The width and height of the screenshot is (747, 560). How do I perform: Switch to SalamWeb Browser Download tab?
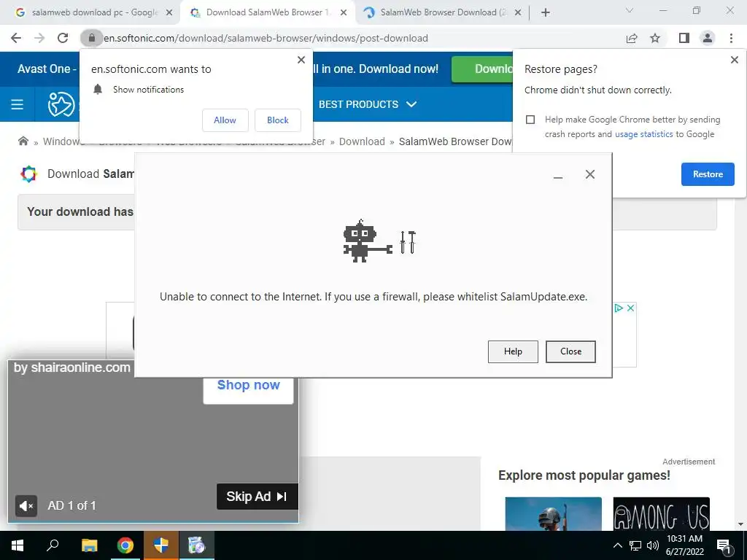441,12
